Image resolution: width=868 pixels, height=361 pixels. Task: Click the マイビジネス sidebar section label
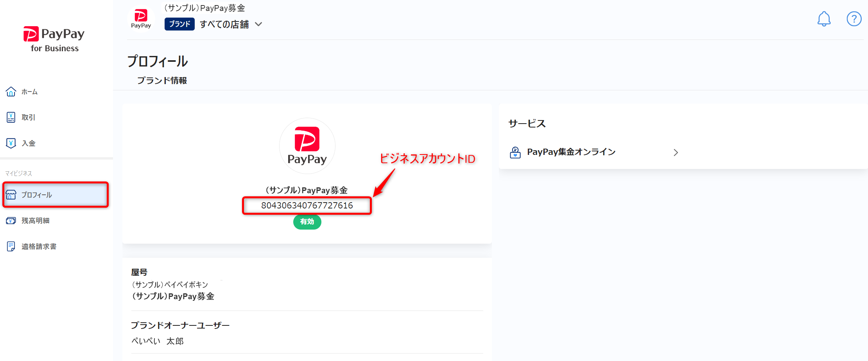coord(19,173)
